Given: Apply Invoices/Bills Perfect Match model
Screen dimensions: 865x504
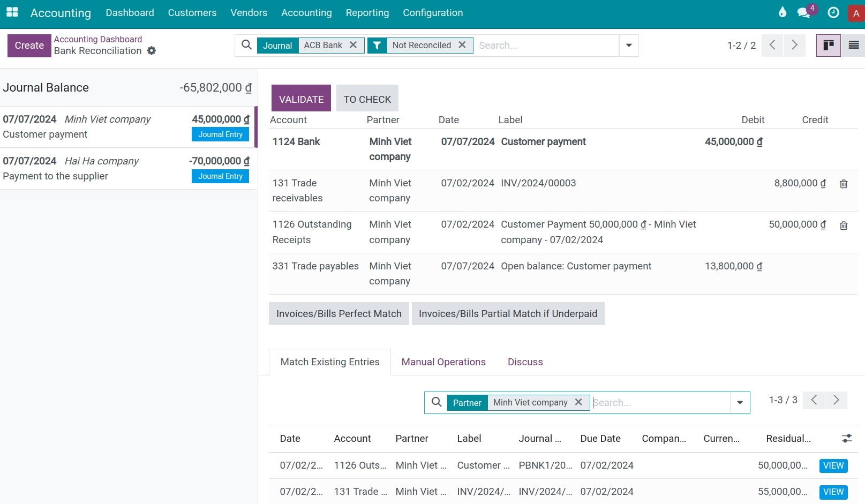Looking at the screenshot, I should (339, 314).
